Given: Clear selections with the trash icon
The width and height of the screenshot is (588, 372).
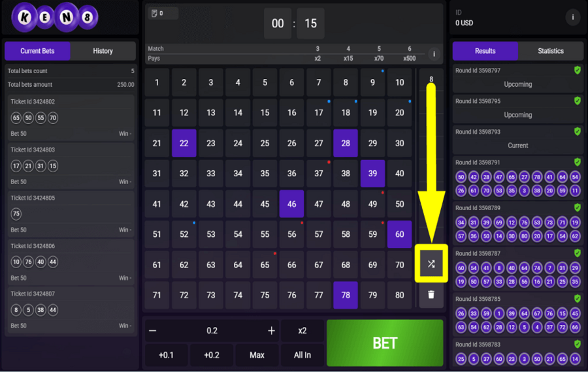Looking at the screenshot, I should click(431, 294).
